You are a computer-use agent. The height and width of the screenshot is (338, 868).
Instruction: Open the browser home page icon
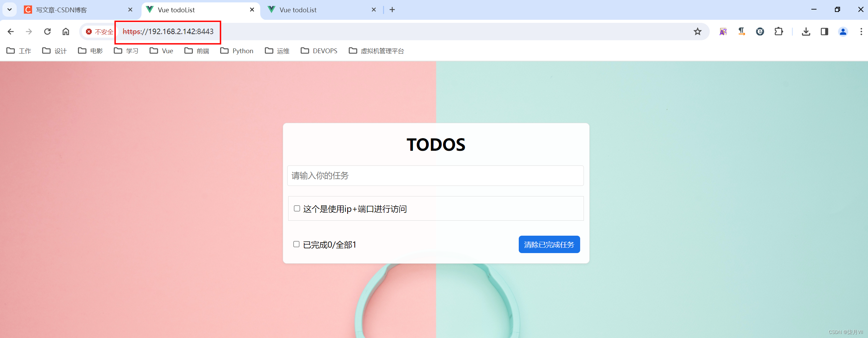pyautogui.click(x=66, y=32)
